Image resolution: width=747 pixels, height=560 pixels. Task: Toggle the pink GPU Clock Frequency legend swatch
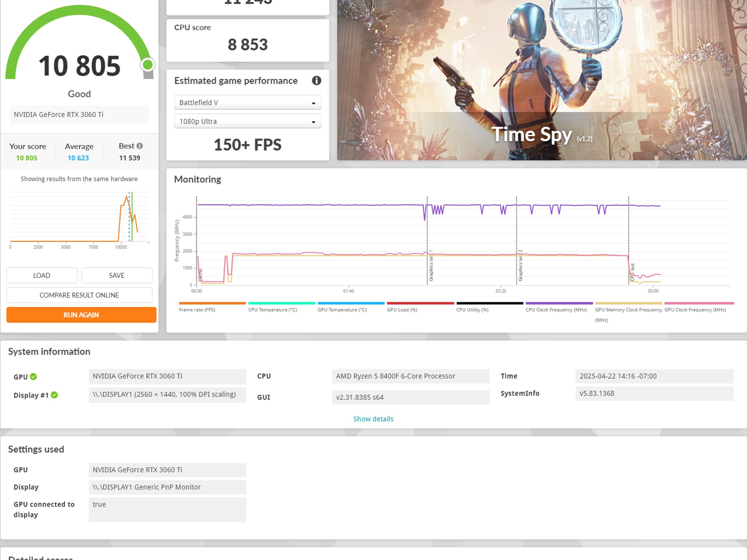(699, 303)
